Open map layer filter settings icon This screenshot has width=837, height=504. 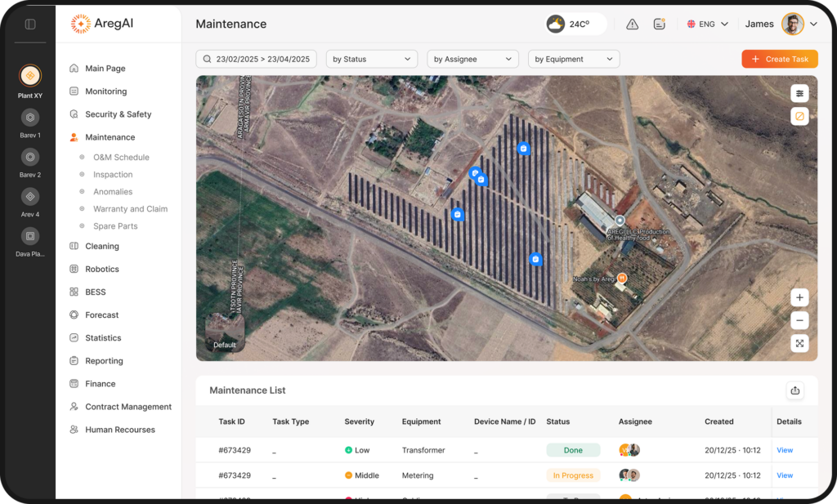799,93
